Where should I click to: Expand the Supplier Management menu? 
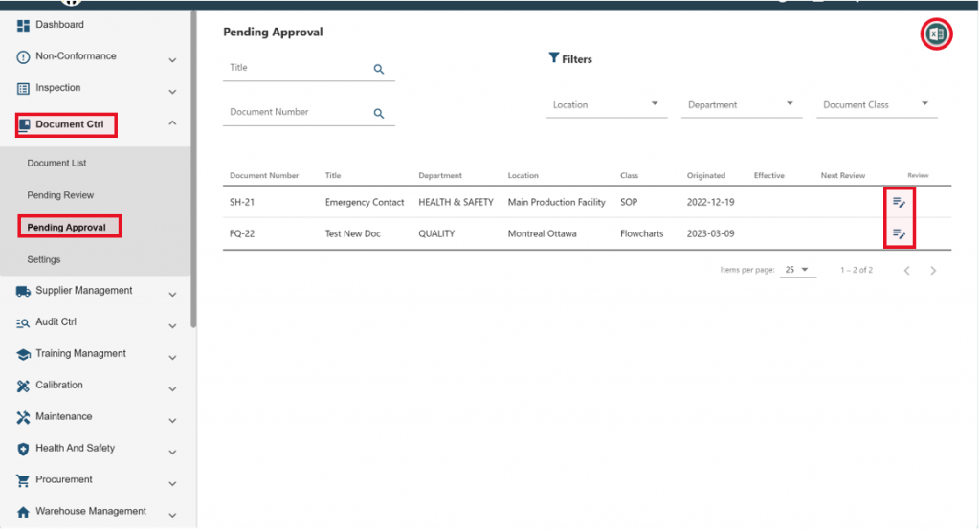coord(172,295)
